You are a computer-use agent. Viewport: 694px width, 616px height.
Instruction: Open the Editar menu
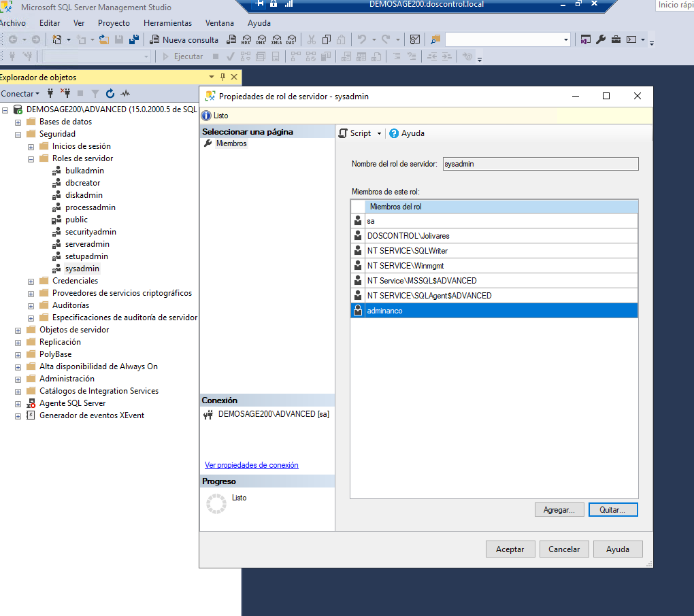50,23
